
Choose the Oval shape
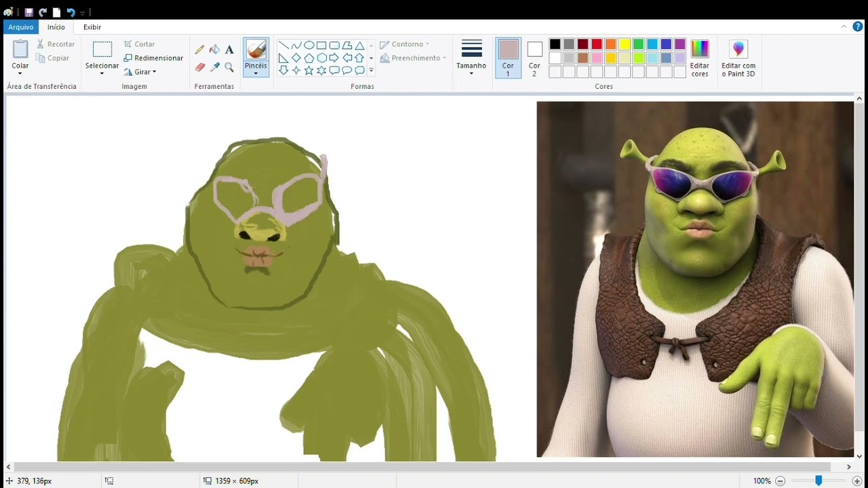pos(309,45)
